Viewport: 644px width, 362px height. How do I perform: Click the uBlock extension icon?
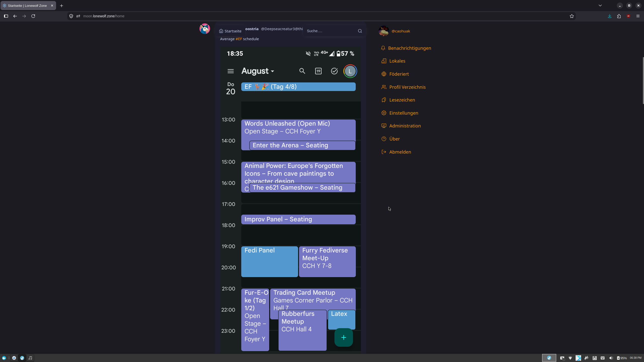[628, 16]
